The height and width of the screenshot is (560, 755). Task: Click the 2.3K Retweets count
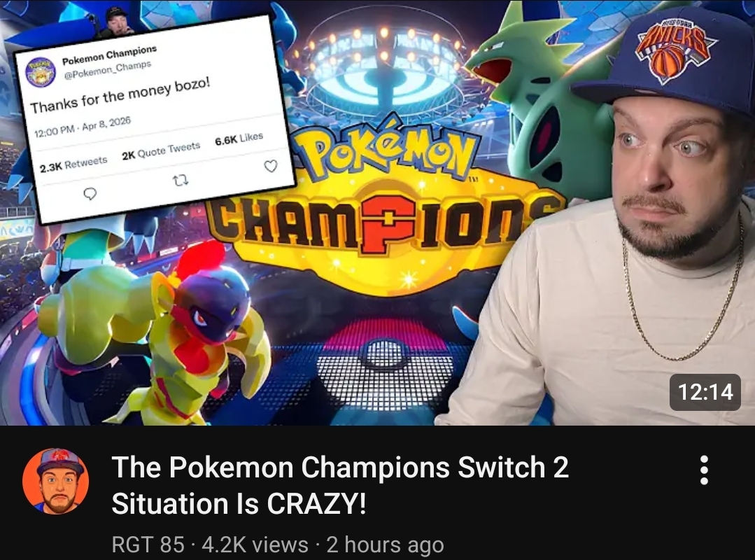tap(73, 164)
